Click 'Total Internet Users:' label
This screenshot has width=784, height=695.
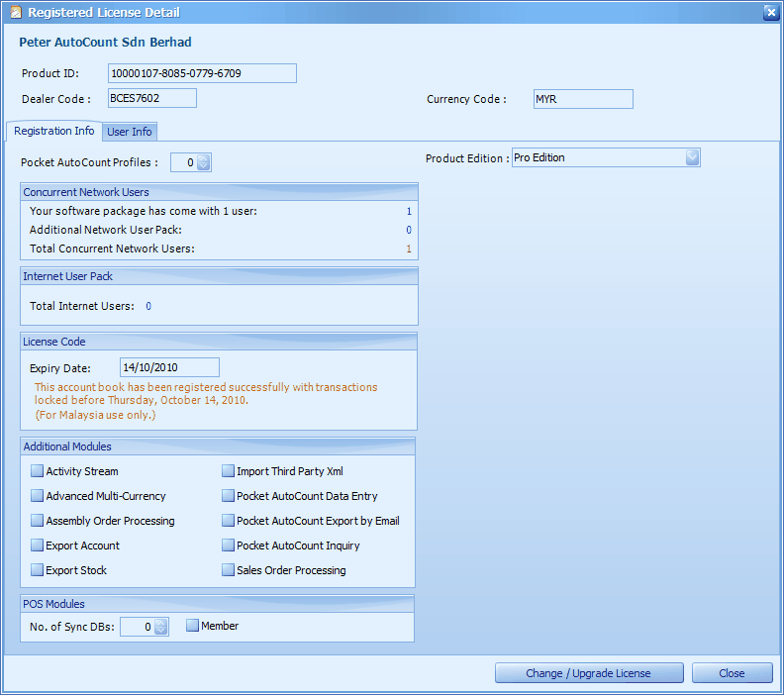[82, 306]
